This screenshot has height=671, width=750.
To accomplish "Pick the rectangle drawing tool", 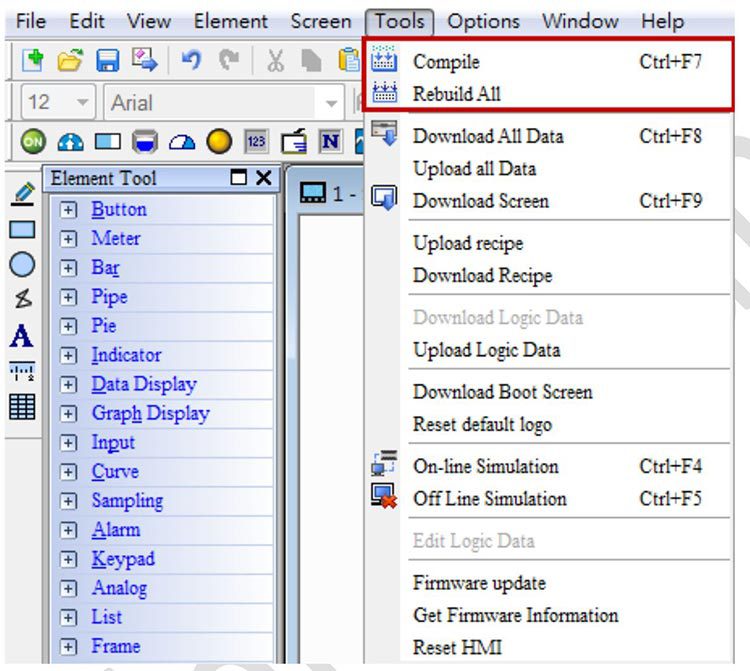I will [22, 229].
